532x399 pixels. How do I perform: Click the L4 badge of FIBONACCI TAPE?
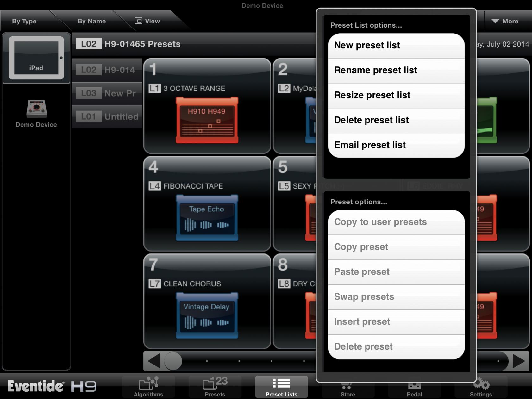click(x=155, y=186)
